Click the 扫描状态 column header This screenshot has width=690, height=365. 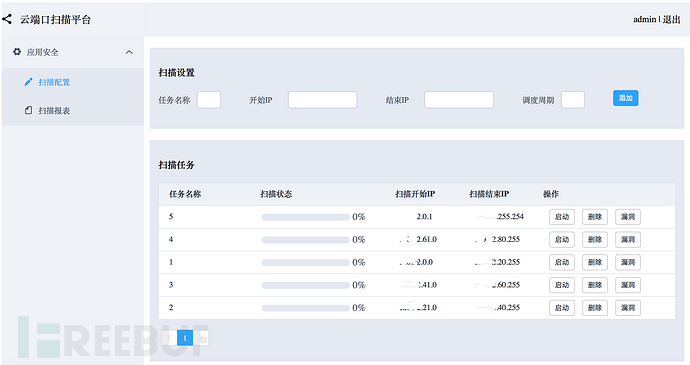point(276,194)
